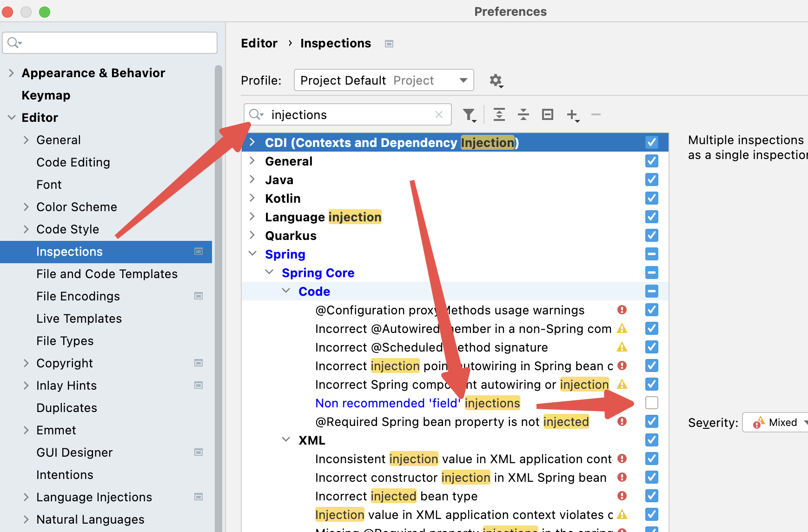Click the settings sidebar search icon

(14, 43)
